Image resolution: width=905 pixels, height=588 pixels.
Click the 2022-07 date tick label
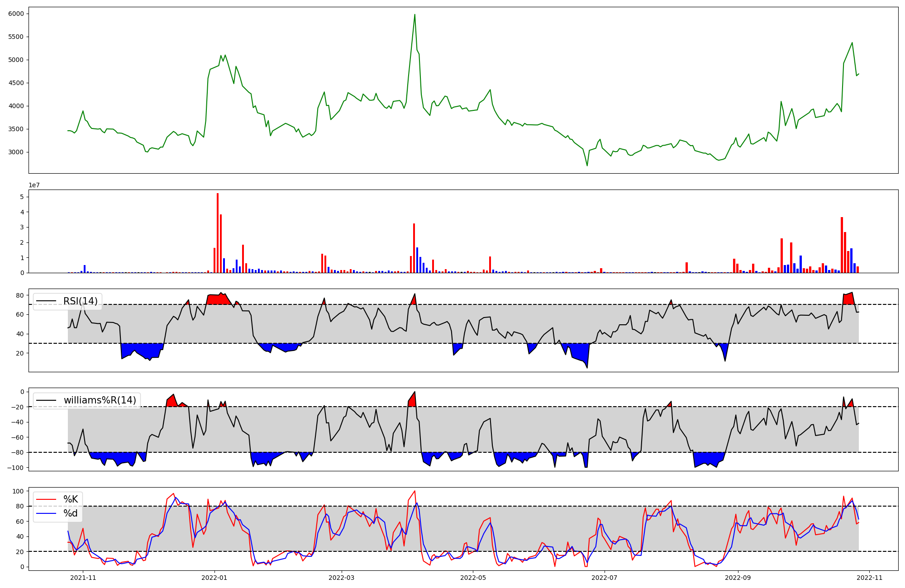(604, 578)
